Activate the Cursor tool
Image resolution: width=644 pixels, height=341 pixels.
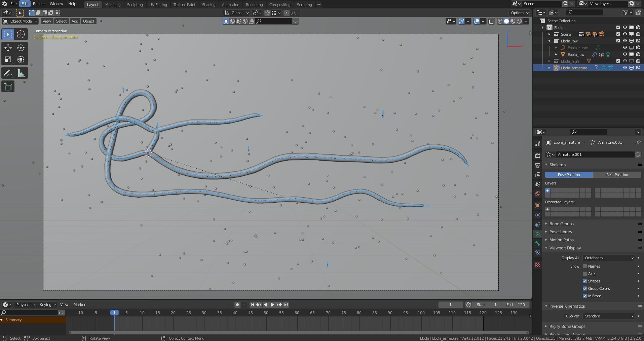coord(21,34)
